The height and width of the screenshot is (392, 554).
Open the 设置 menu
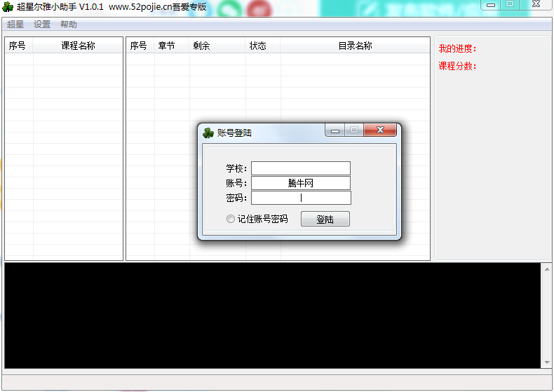click(42, 25)
